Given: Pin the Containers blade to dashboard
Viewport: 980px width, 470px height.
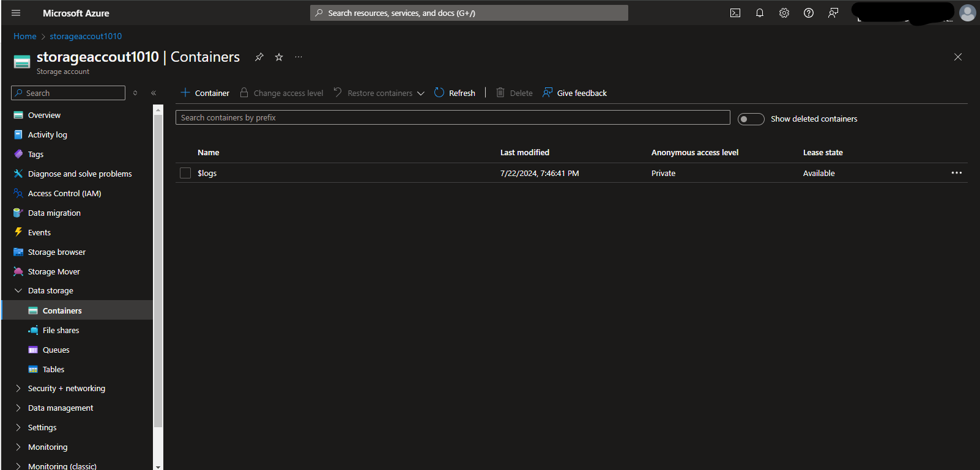Looking at the screenshot, I should coord(259,57).
